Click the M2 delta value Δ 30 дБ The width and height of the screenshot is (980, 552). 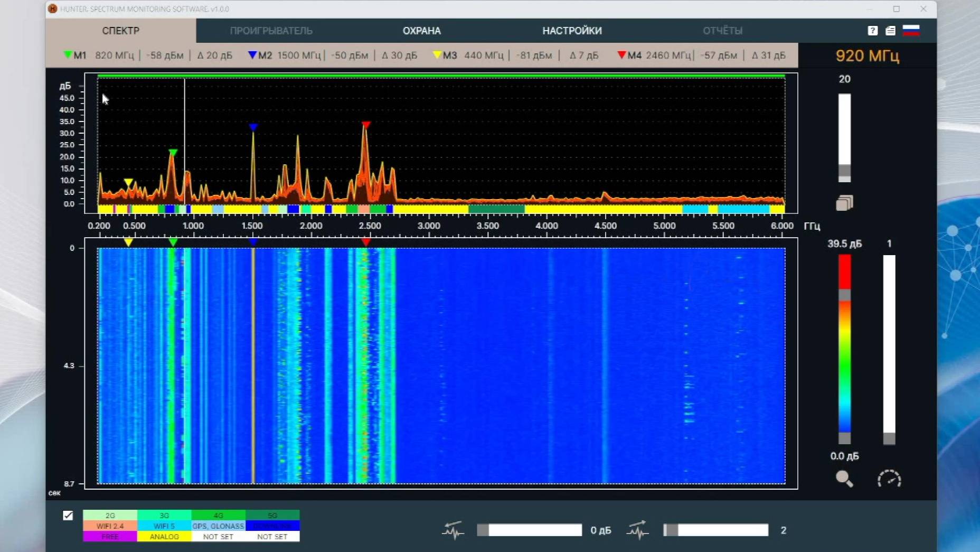[x=399, y=55]
